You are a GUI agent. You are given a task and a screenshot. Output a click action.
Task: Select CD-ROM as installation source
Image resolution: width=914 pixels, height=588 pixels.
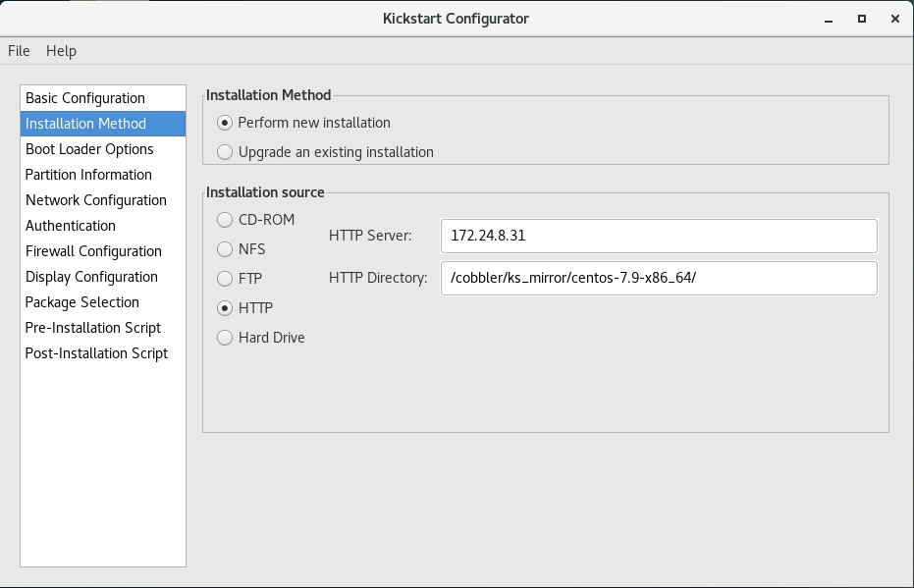point(226,220)
